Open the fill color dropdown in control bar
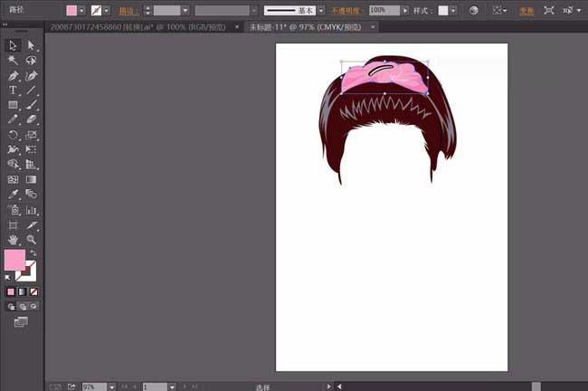This screenshot has width=588, height=391. (x=82, y=10)
